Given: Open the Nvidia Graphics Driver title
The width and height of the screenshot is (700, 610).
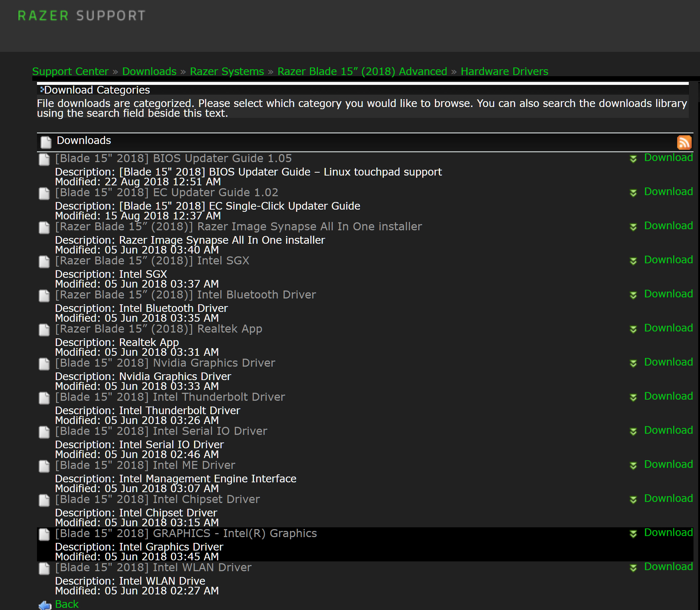Looking at the screenshot, I should pos(165,363).
